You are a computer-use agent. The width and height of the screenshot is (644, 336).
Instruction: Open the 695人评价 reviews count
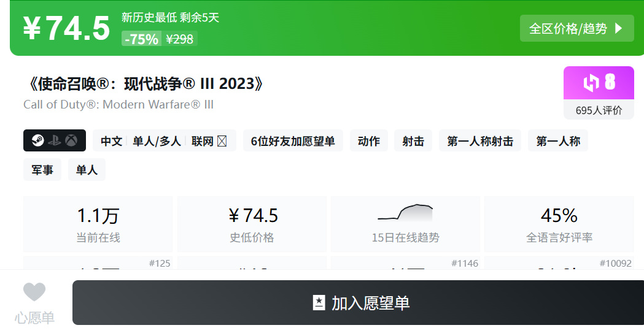[x=599, y=110]
